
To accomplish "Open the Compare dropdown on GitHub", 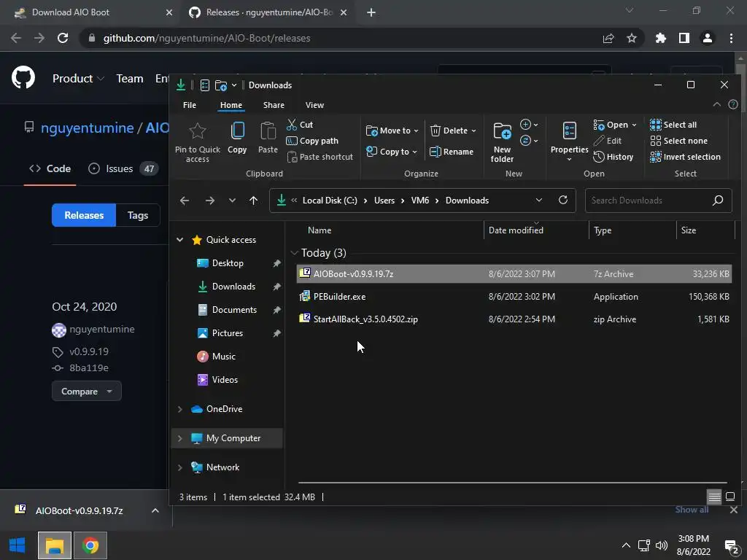I will tap(87, 392).
